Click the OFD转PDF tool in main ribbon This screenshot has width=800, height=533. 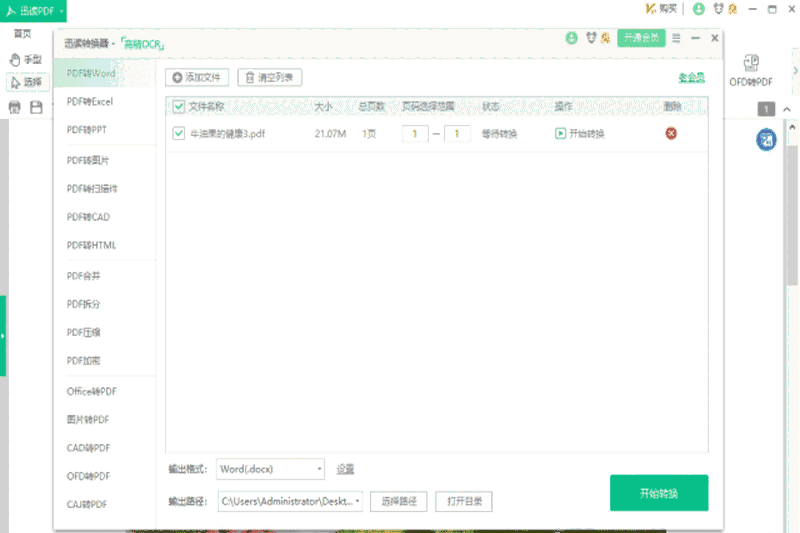pyautogui.click(x=751, y=71)
